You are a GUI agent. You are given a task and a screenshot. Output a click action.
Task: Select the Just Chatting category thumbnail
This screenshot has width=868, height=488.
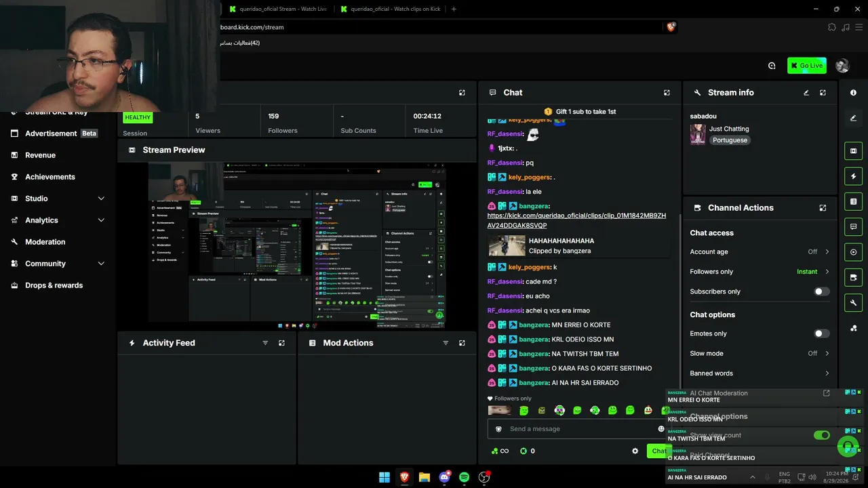698,134
